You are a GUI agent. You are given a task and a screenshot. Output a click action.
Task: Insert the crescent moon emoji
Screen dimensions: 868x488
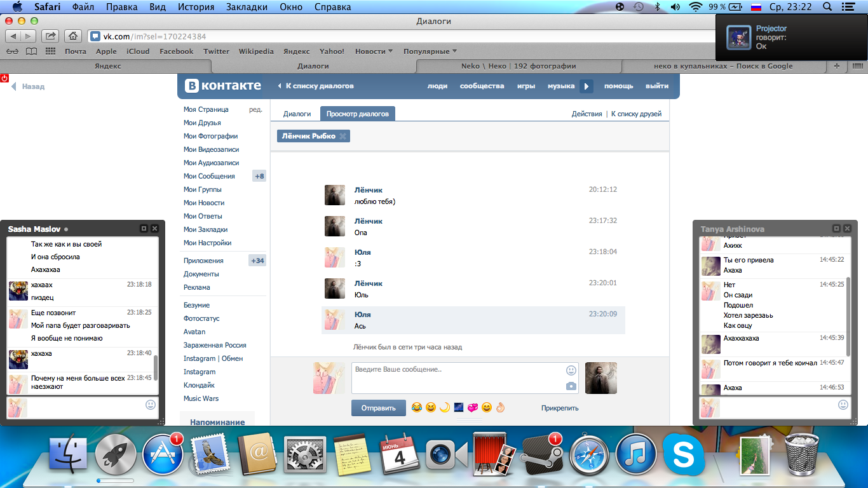click(x=445, y=407)
